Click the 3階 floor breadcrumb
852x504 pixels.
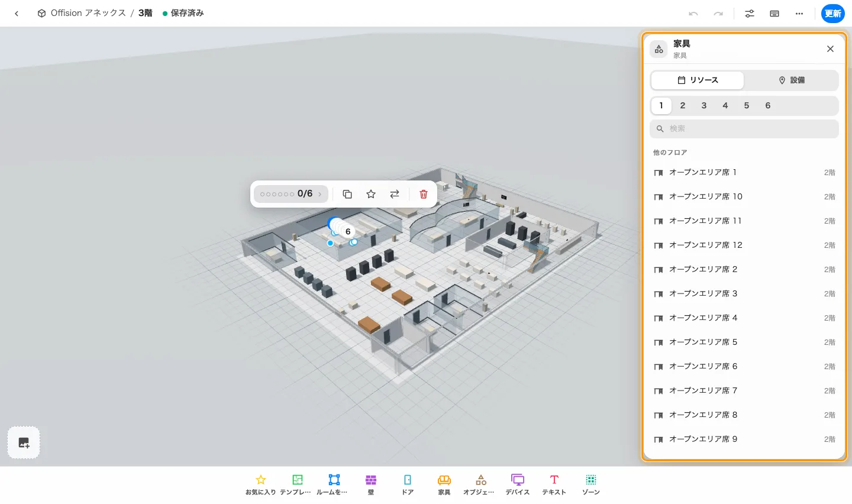click(x=146, y=13)
